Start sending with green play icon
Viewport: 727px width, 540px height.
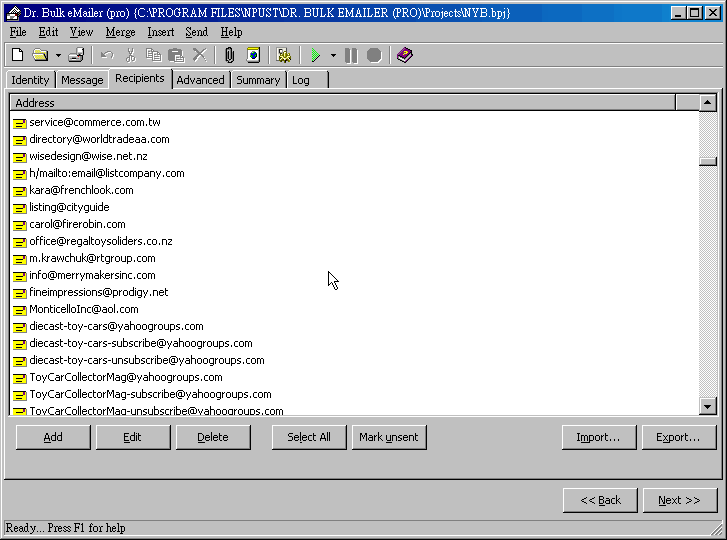tap(316, 55)
